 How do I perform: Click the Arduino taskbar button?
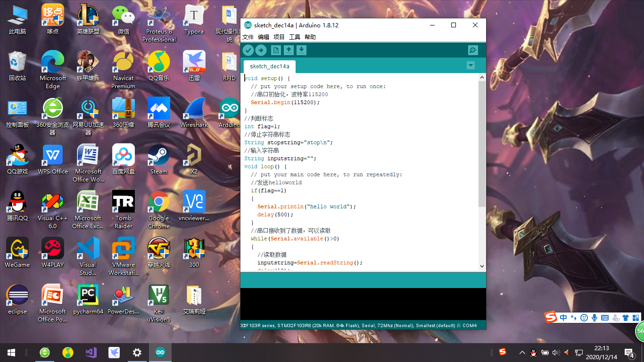coord(160,352)
